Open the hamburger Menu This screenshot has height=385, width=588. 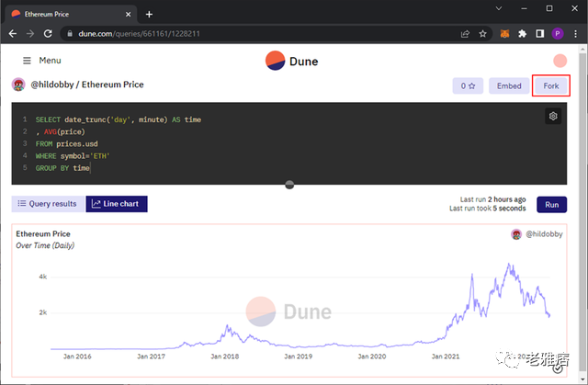[x=42, y=61]
